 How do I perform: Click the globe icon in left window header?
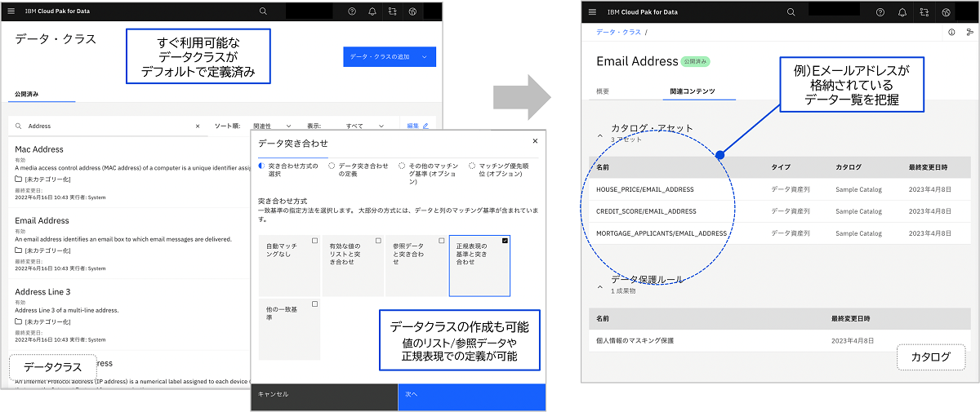pyautogui.click(x=413, y=11)
